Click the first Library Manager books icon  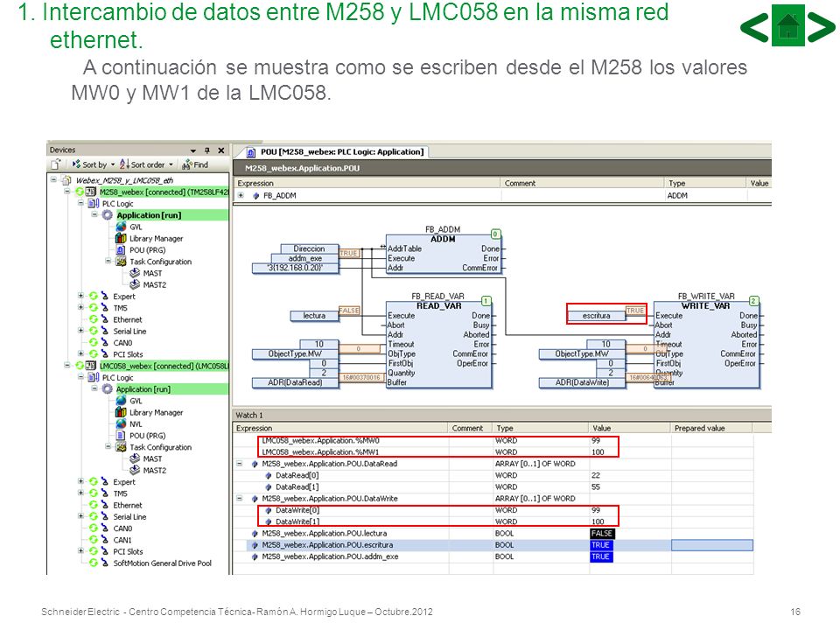[x=121, y=238]
